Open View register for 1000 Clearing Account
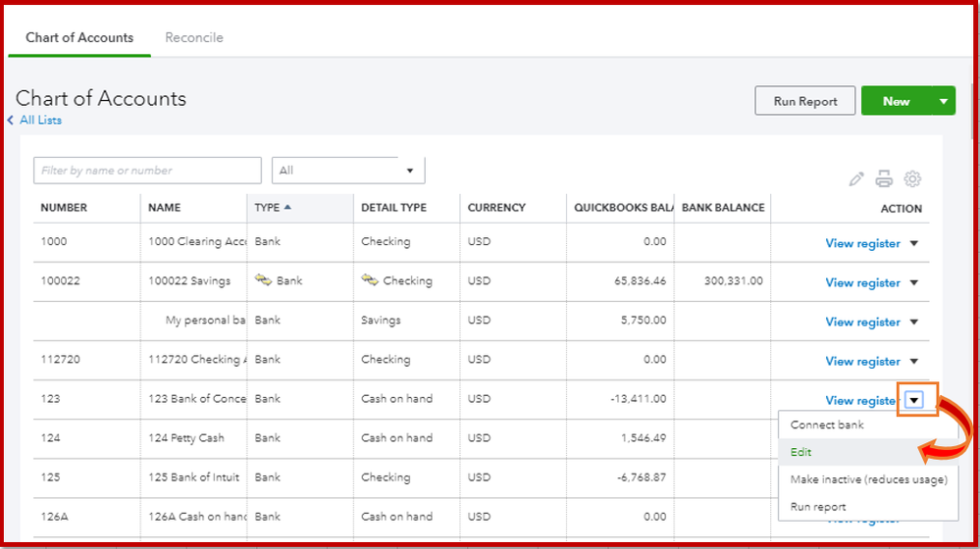 pyautogui.click(x=862, y=243)
